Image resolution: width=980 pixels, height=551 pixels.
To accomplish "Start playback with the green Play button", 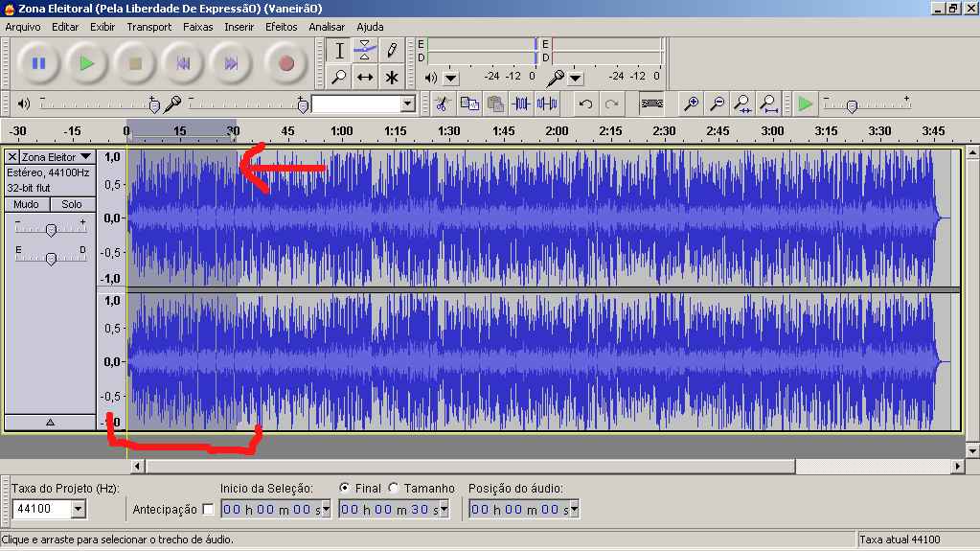I will 87,63.
